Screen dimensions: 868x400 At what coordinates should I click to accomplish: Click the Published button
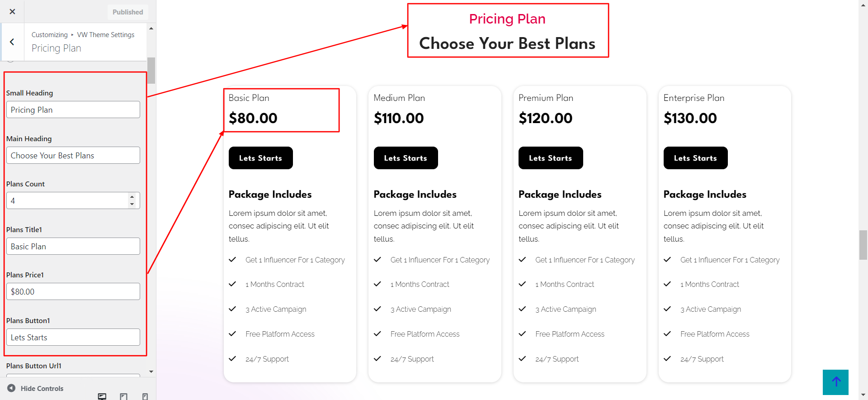127,12
